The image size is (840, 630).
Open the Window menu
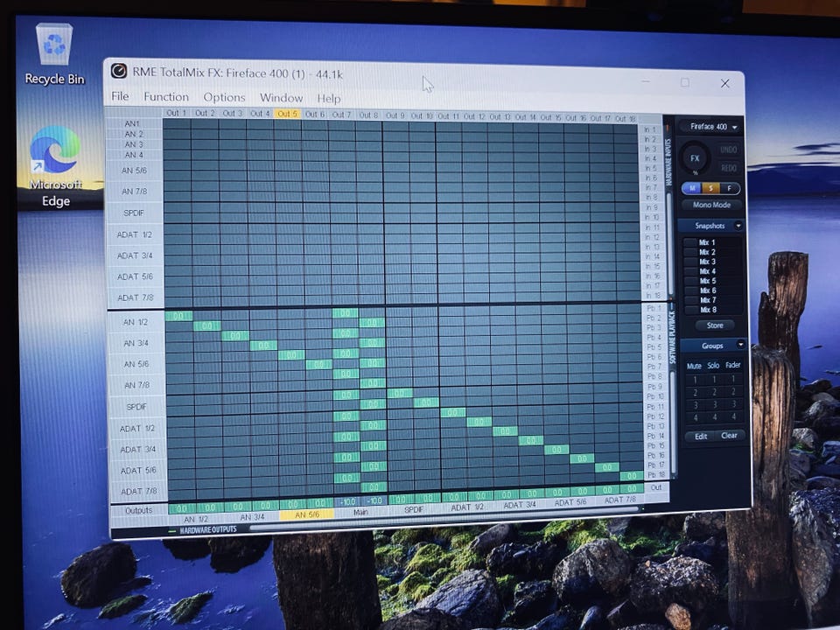281,98
